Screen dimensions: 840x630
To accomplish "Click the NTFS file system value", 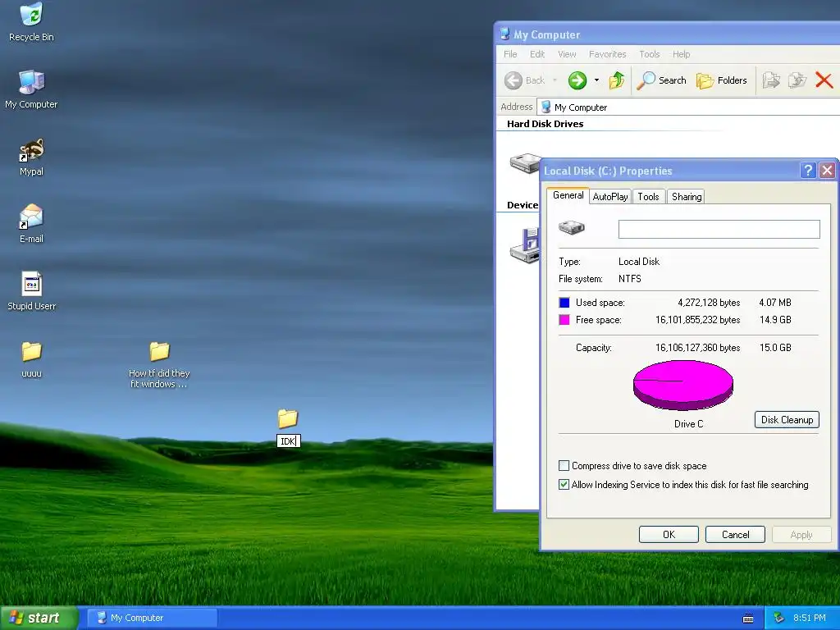I will pyautogui.click(x=629, y=279).
